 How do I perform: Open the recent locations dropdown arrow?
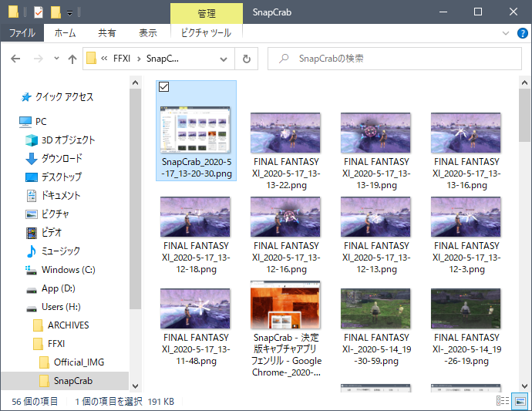click(x=56, y=59)
